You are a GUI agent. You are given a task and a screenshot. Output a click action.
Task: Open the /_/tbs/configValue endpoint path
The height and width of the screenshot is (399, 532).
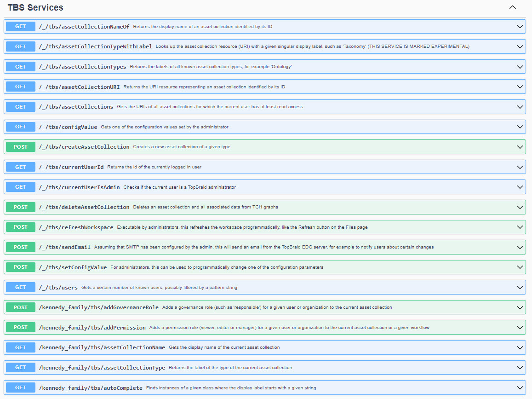click(68, 127)
